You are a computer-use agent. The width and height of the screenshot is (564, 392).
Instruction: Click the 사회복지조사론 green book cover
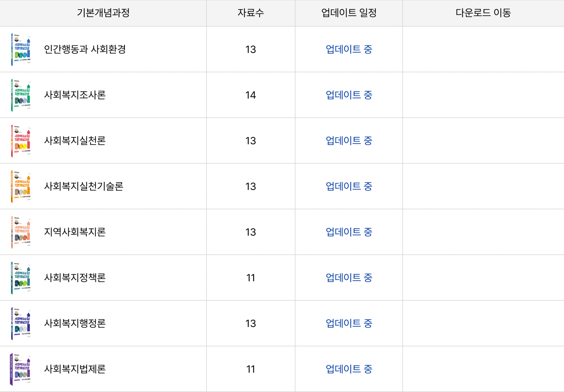[x=21, y=95]
